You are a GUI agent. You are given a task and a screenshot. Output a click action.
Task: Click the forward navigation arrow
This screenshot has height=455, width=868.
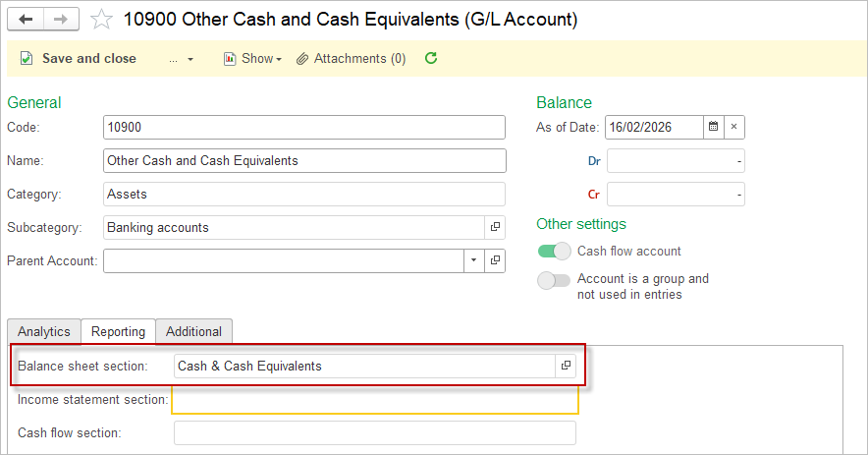pyautogui.click(x=61, y=20)
